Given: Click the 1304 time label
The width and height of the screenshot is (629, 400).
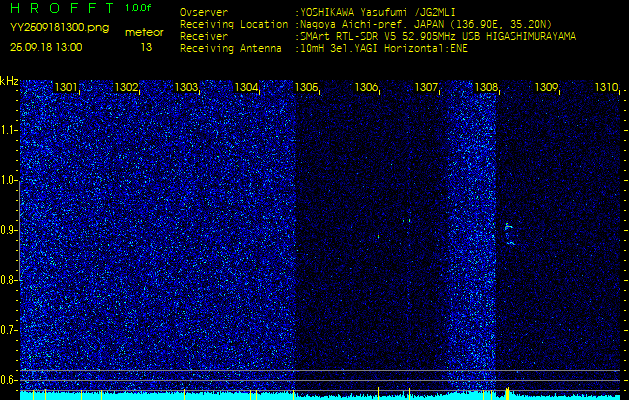Looking at the screenshot, I should [246, 87].
